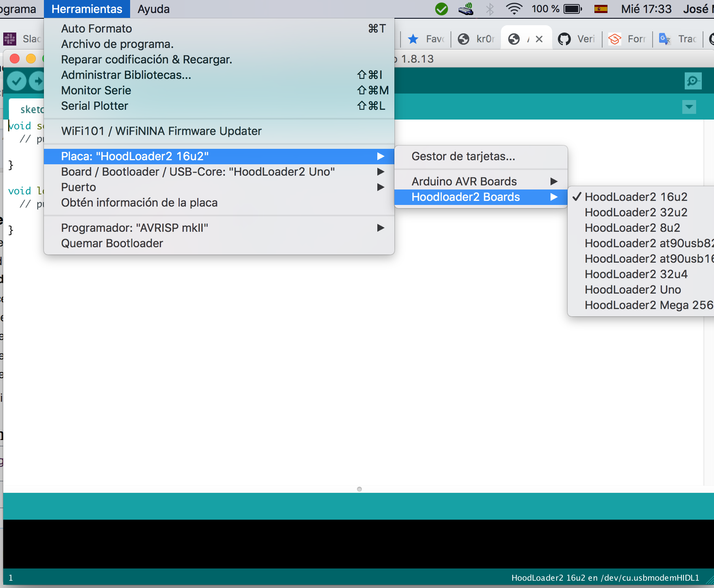The image size is (714, 588).
Task: Click the Slack bookmark icon in the browser
Action: pyautogui.click(x=10, y=39)
